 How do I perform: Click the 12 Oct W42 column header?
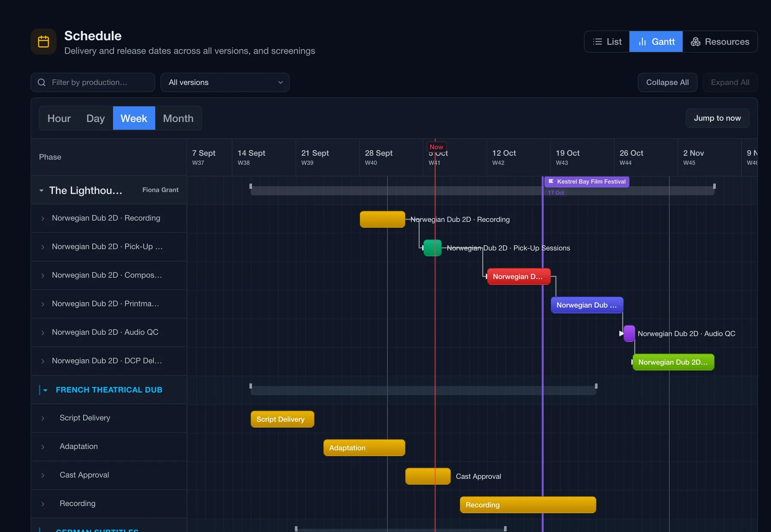click(x=518, y=157)
